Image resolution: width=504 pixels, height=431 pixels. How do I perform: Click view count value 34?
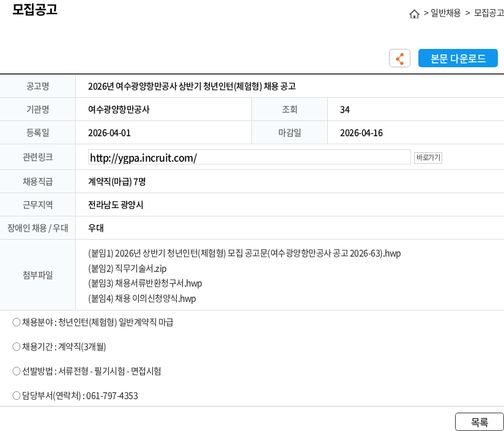(345, 110)
